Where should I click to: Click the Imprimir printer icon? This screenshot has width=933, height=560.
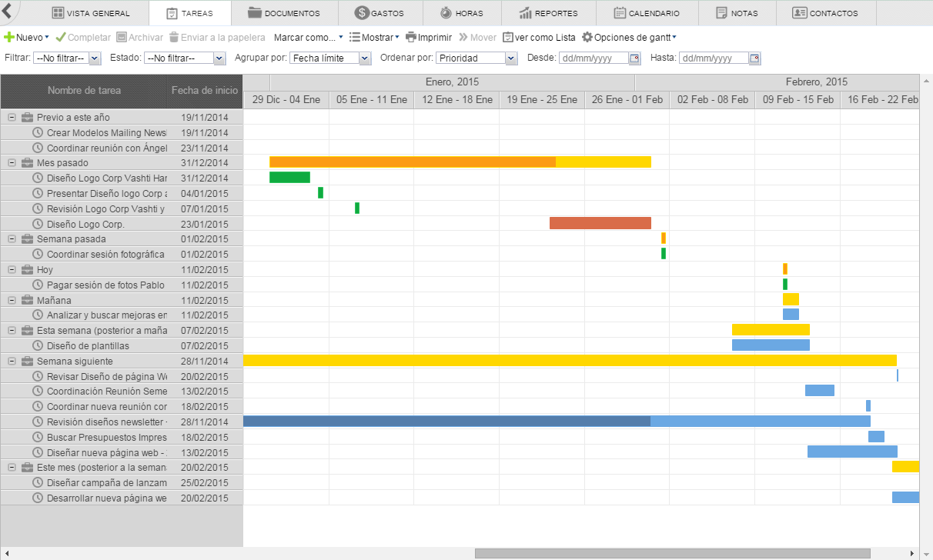pos(411,37)
